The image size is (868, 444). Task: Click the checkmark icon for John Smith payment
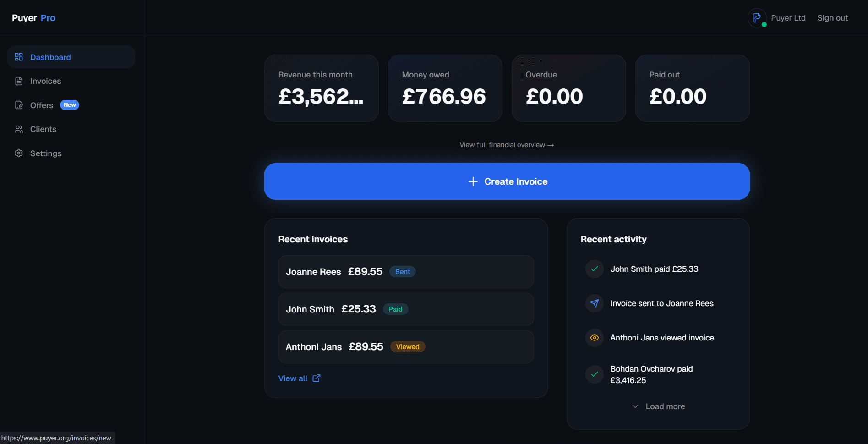coord(595,269)
